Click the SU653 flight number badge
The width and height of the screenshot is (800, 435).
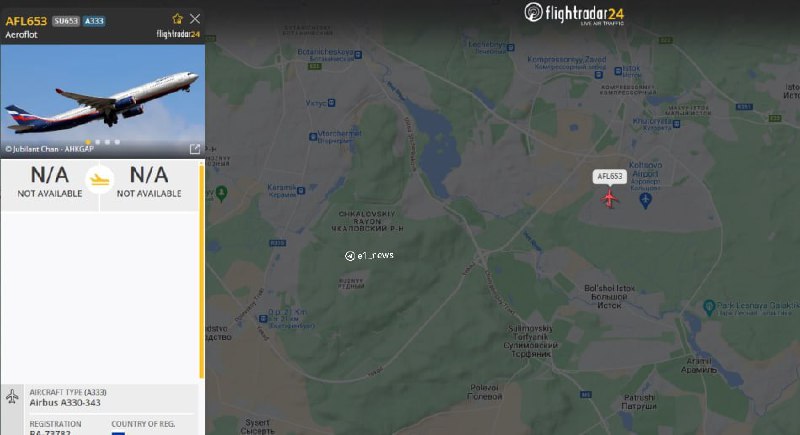pyautogui.click(x=66, y=21)
